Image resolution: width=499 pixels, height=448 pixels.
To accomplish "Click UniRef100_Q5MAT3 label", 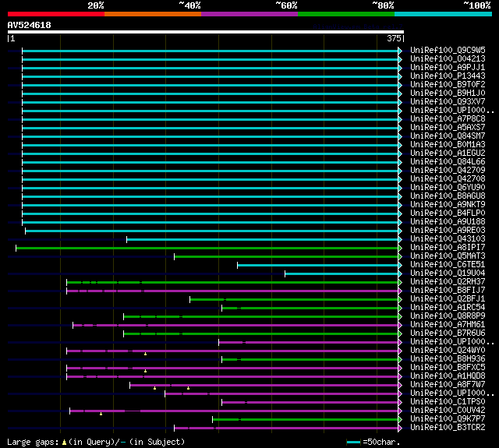I will click(x=448, y=256).
